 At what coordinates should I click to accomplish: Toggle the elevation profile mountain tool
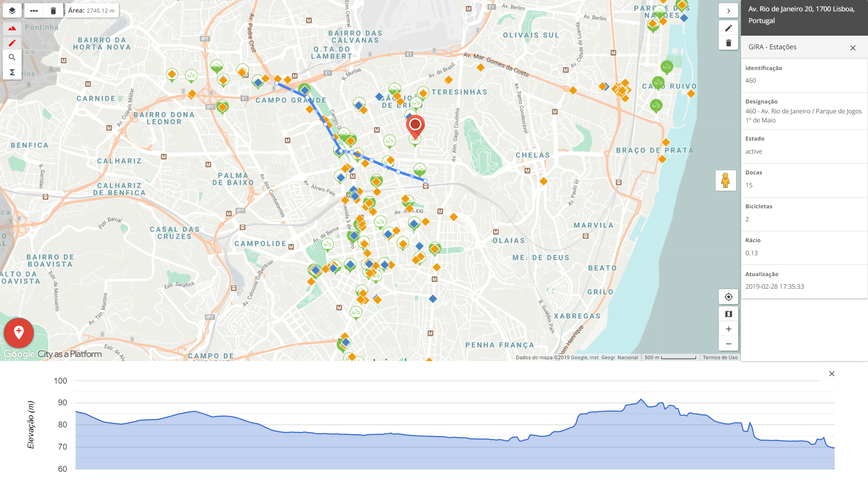pos(12,28)
